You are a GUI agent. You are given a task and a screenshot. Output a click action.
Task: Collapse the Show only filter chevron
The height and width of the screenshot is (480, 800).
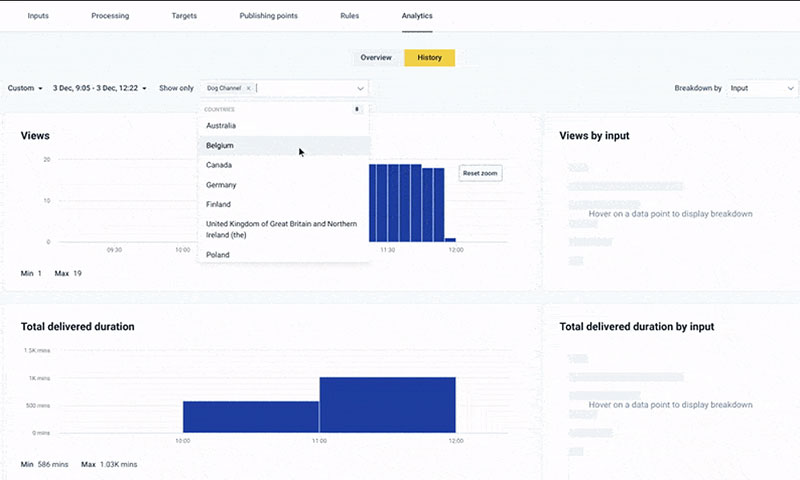click(x=359, y=88)
